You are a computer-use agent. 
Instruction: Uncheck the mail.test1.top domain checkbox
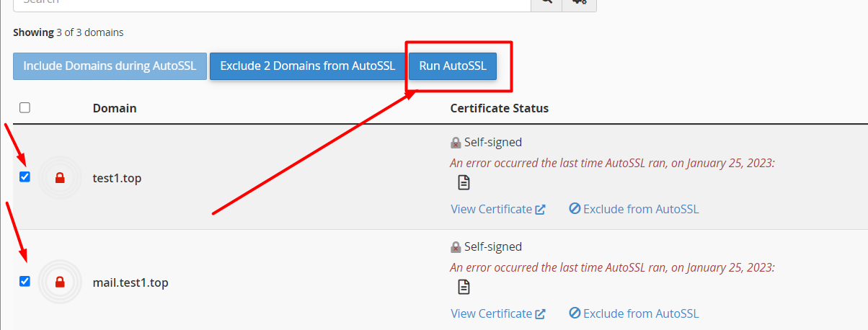click(x=25, y=282)
